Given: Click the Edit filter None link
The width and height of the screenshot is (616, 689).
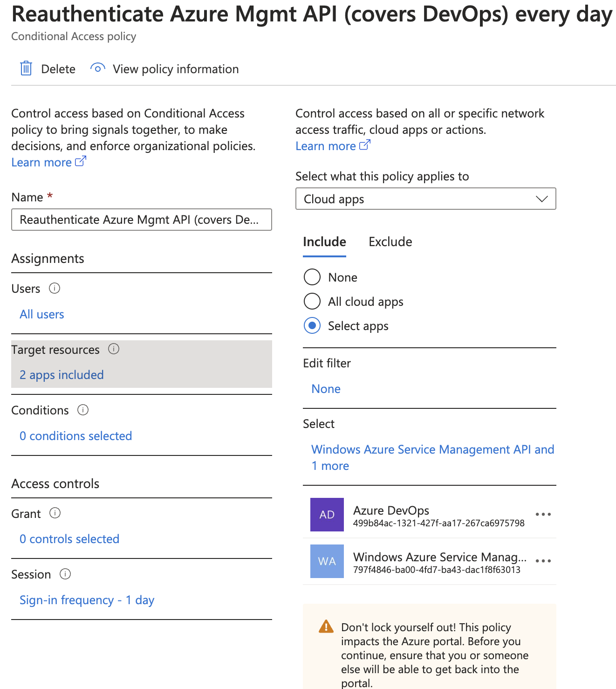Looking at the screenshot, I should click(326, 389).
